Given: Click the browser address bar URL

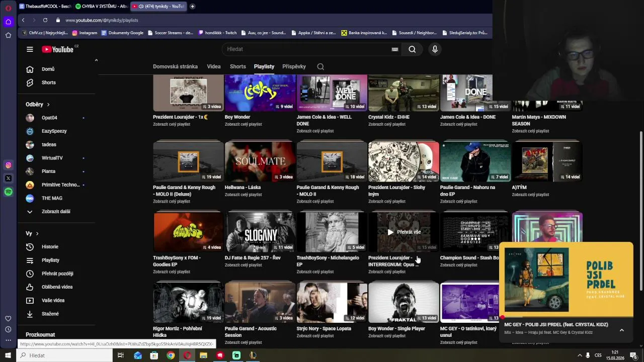Looking at the screenshot, I should (x=102, y=20).
